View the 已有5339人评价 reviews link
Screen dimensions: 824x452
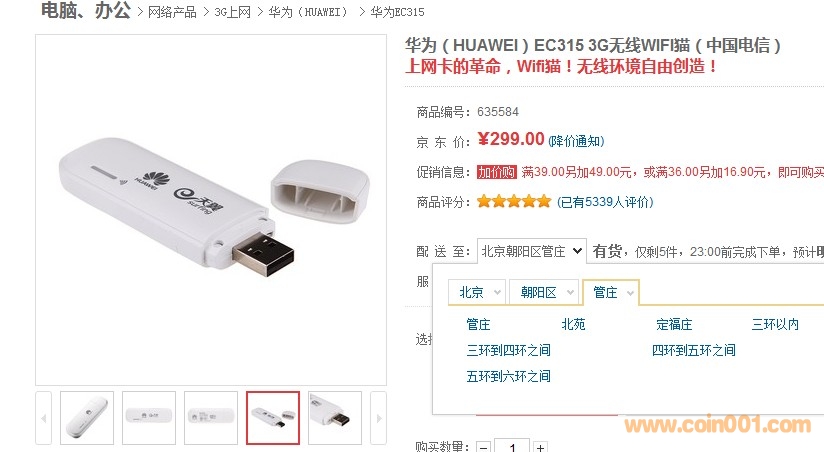[605, 202]
